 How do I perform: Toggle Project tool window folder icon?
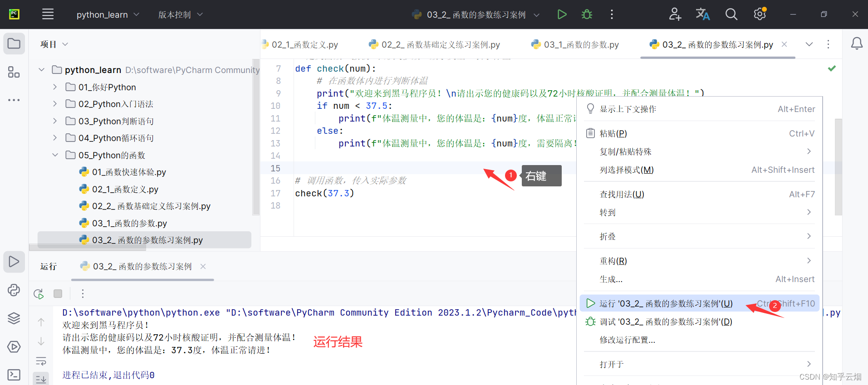pyautogui.click(x=14, y=44)
